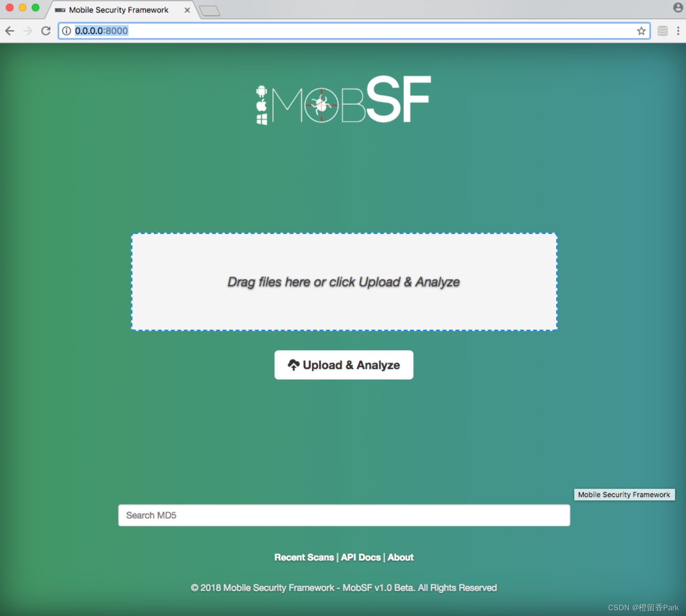Click the drag files drop zone
Viewport: 686px width, 616px height.
pos(344,282)
